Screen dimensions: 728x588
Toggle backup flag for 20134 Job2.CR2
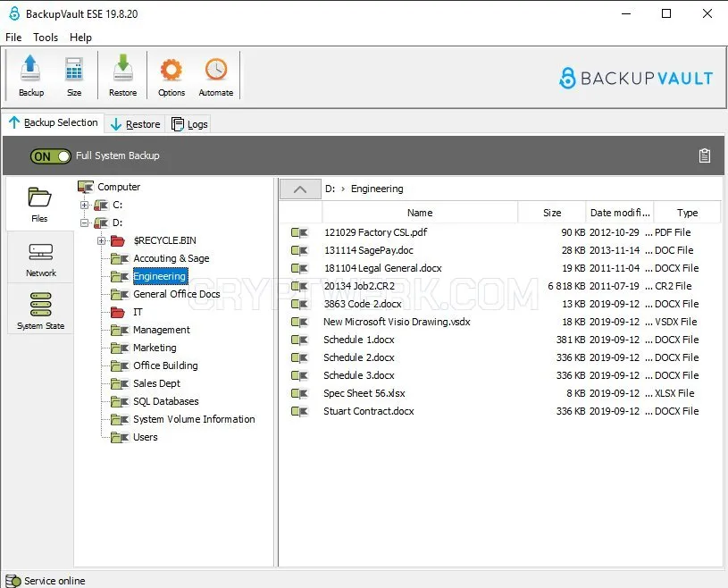click(299, 286)
